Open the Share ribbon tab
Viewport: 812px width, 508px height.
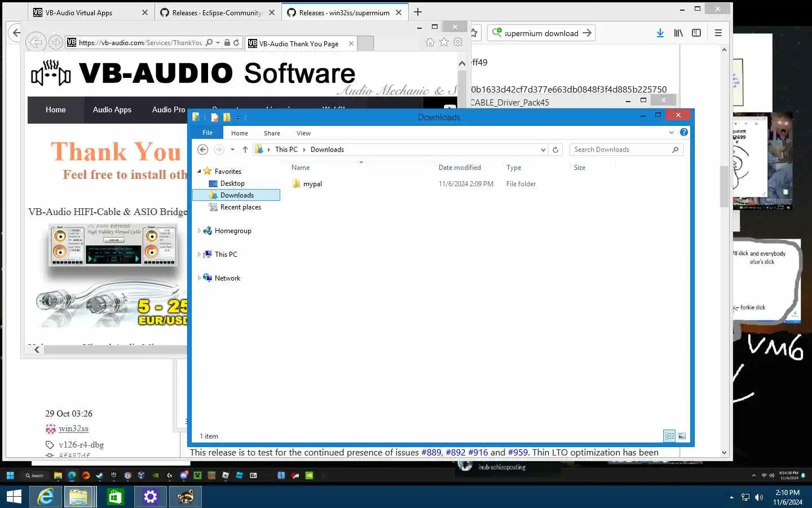(x=272, y=133)
